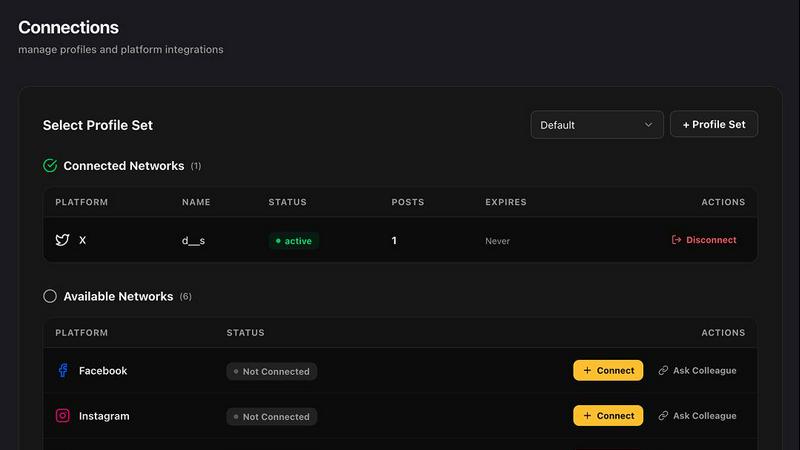Click the X Twitter bird icon
The image size is (800, 450).
click(x=62, y=240)
